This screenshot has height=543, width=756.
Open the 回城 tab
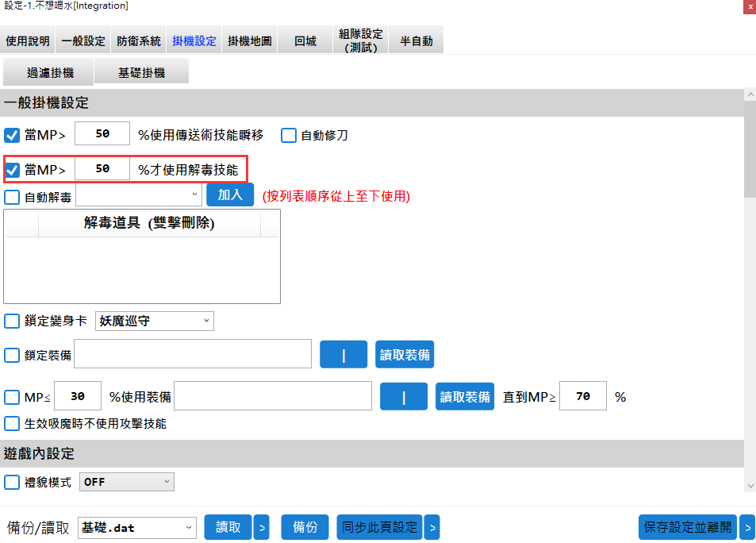pyautogui.click(x=305, y=40)
